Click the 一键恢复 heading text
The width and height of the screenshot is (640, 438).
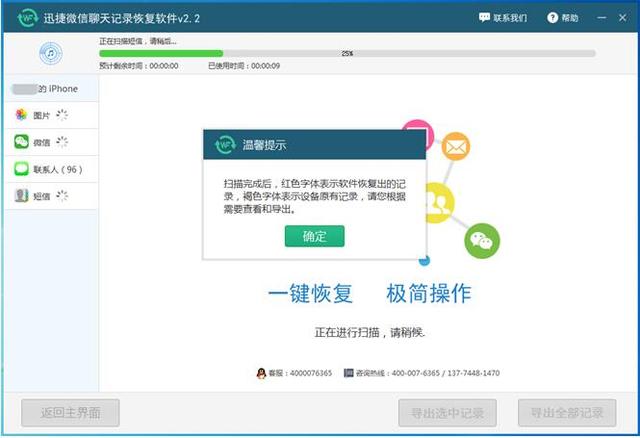click(x=310, y=293)
